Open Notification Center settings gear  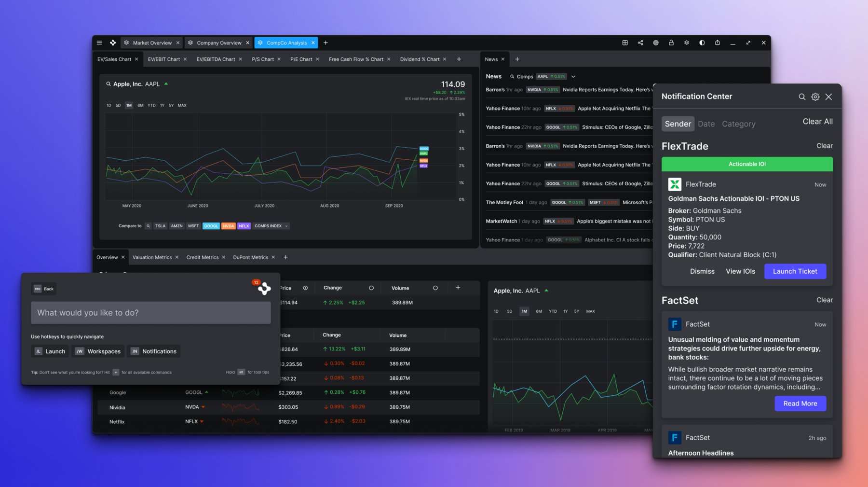click(x=815, y=97)
